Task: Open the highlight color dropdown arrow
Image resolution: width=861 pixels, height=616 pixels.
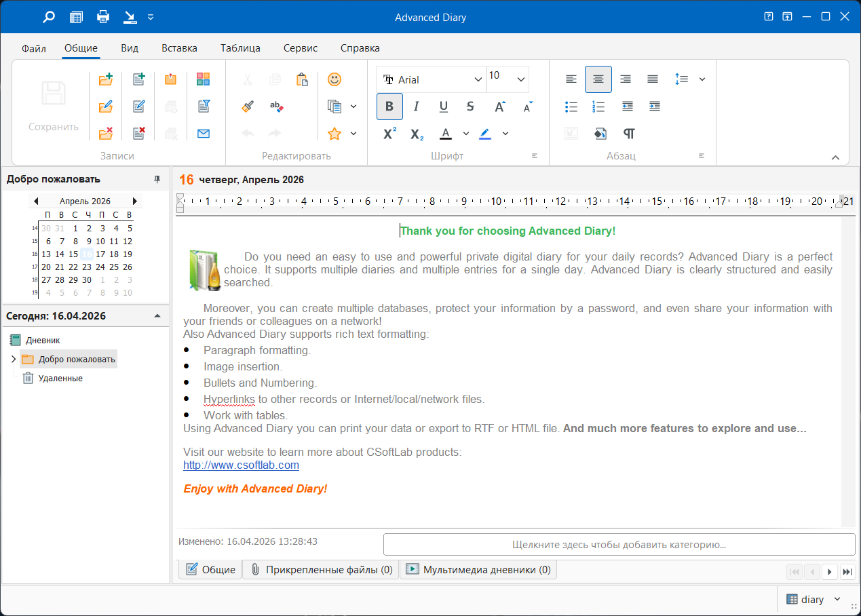Action: (x=505, y=134)
